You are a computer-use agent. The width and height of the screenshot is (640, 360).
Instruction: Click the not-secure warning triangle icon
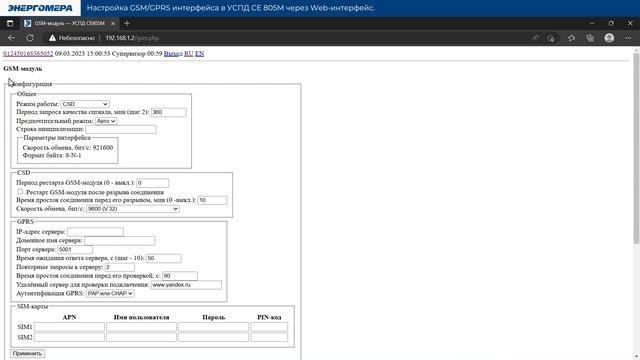coord(52,38)
